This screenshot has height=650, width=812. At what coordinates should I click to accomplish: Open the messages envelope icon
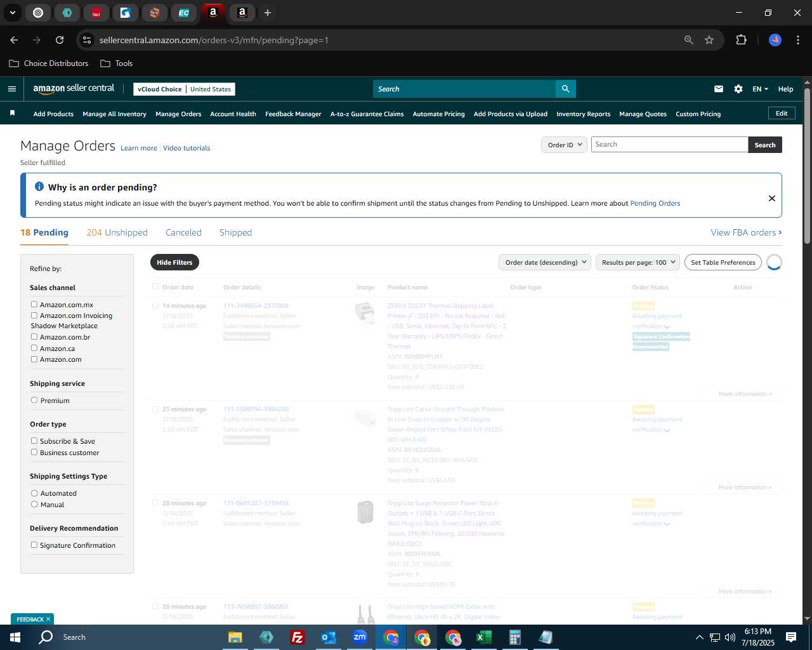click(719, 89)
